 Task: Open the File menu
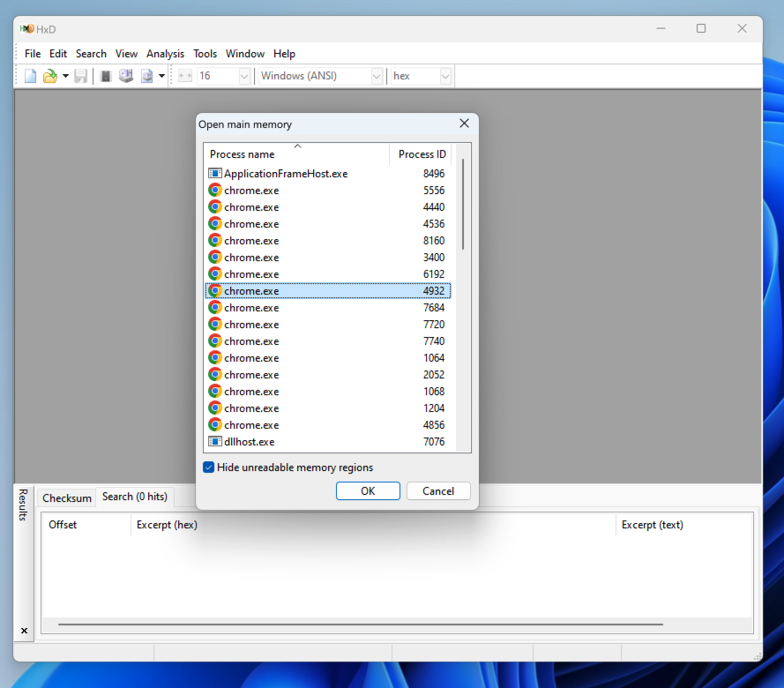pyautogui.click(x=33, y=54)
